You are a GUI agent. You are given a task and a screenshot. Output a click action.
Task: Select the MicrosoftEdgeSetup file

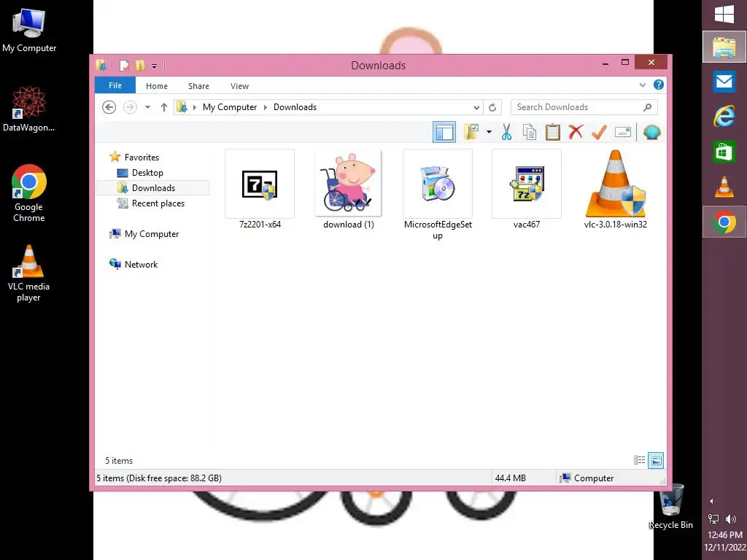(x=438, y=195)
